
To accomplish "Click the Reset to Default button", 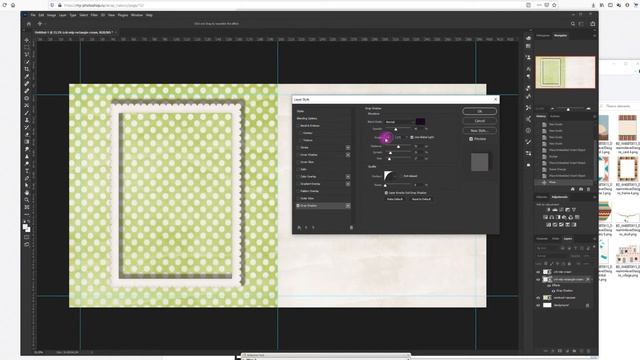I will pos(421,199).
